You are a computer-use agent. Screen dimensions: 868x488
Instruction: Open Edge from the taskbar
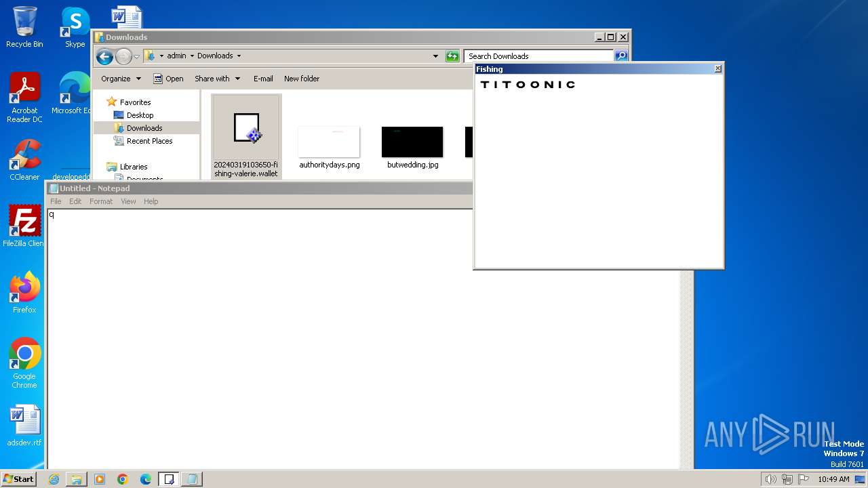point(146,479)
